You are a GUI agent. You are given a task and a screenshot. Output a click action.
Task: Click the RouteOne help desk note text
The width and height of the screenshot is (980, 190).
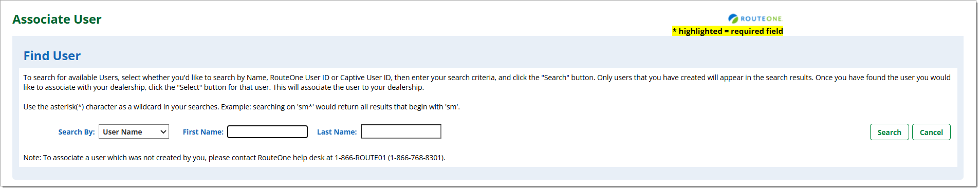[234, 158]
